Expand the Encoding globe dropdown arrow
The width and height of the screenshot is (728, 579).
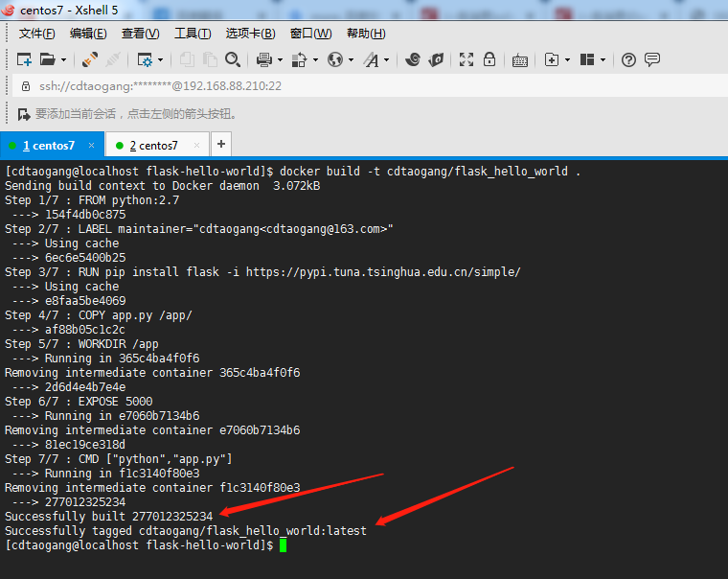click(x=351, y=60)
